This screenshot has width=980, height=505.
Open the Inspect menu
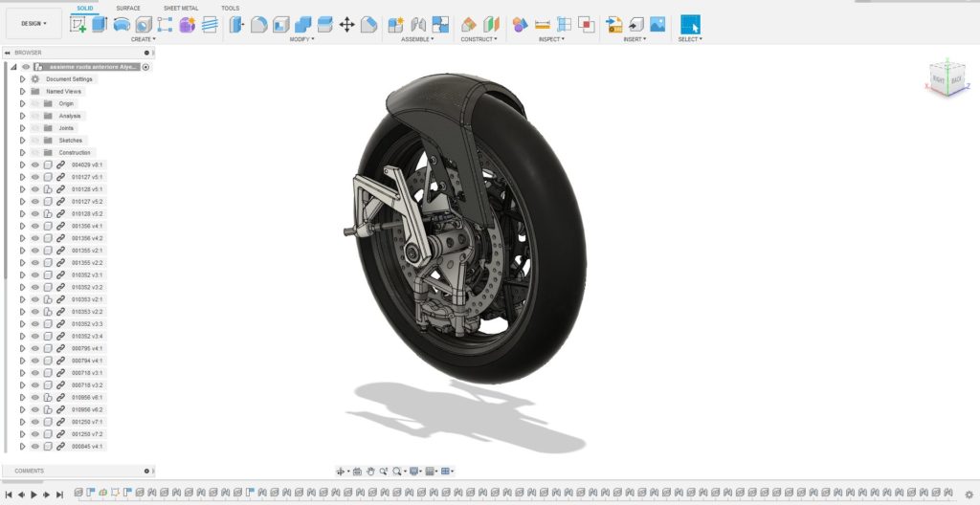pyautogui.click(x=551, y=39)
